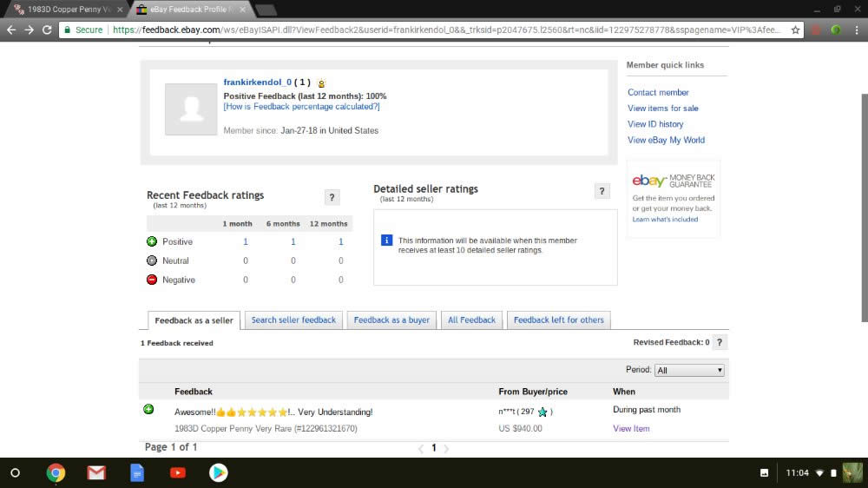Click the Contact member link
This screenshot has height=488, width=868.
(658, 93)
